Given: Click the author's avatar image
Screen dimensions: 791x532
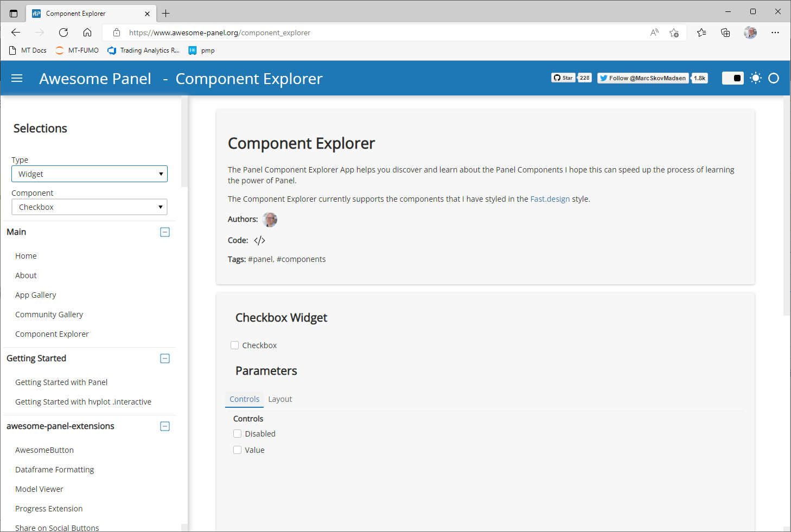Looking at the screenshot, I should point(270,220).
